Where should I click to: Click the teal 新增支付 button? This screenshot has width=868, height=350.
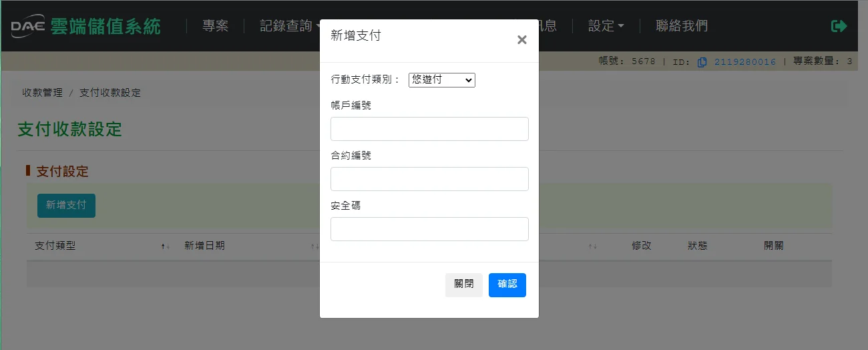tap(66, 206)
